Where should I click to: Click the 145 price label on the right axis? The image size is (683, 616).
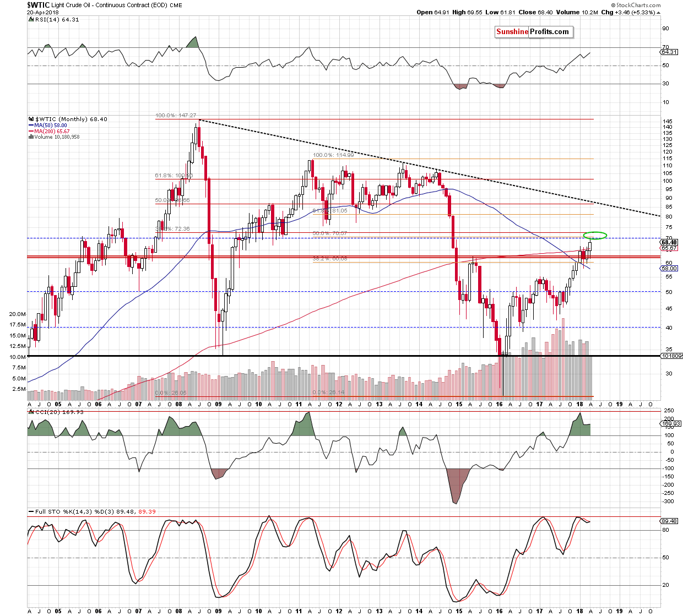coord(667,121)
